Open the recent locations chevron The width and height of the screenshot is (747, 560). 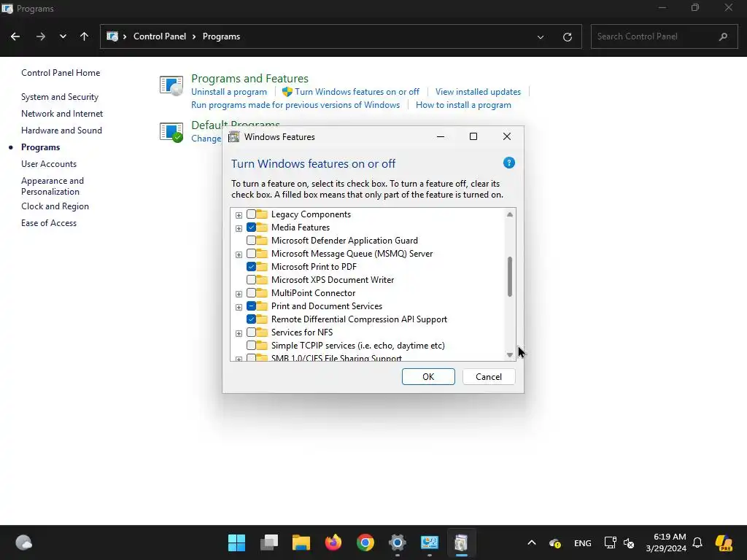tap(63, 36)
